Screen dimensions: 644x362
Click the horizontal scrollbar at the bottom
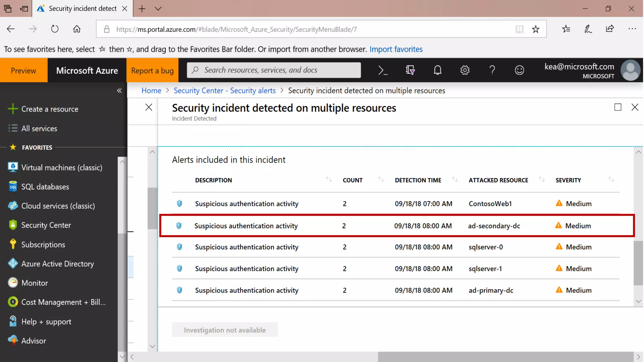point(505,357)
